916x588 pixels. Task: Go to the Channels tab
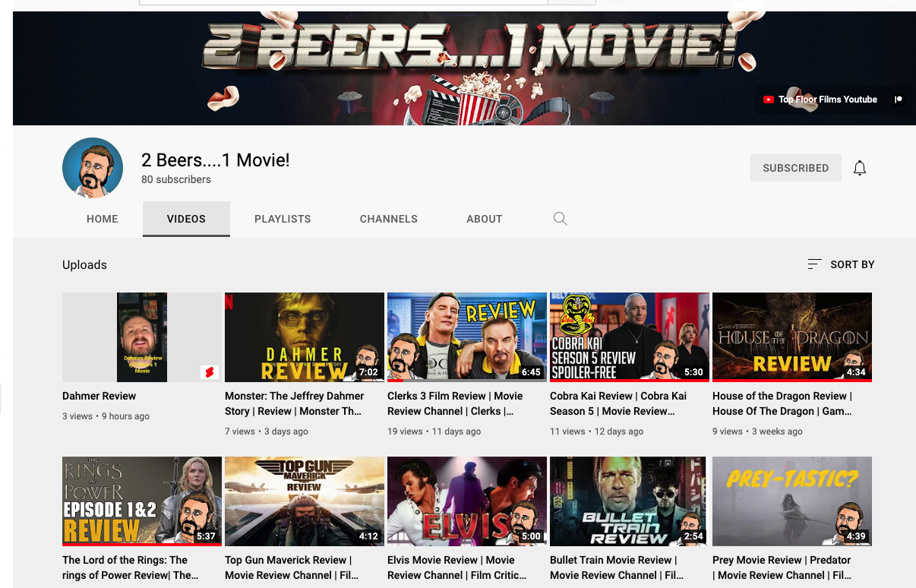click(389, 219)
